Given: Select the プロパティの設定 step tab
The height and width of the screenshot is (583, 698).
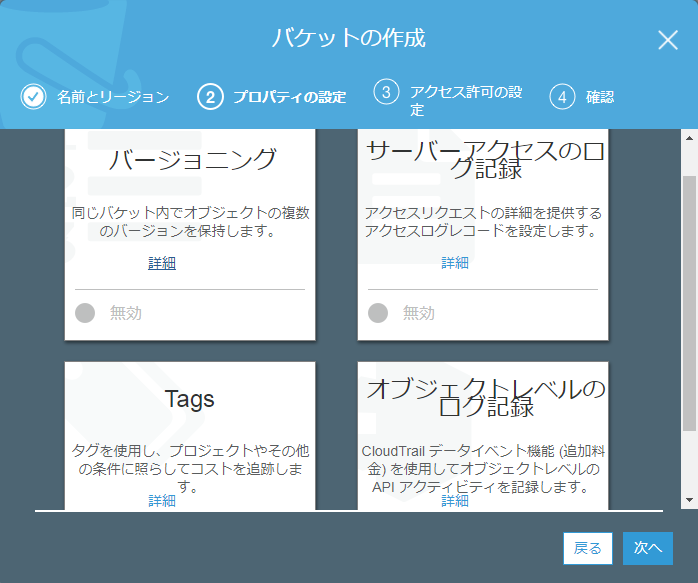Looking at the screenshot, I should [x=289, y=97].
